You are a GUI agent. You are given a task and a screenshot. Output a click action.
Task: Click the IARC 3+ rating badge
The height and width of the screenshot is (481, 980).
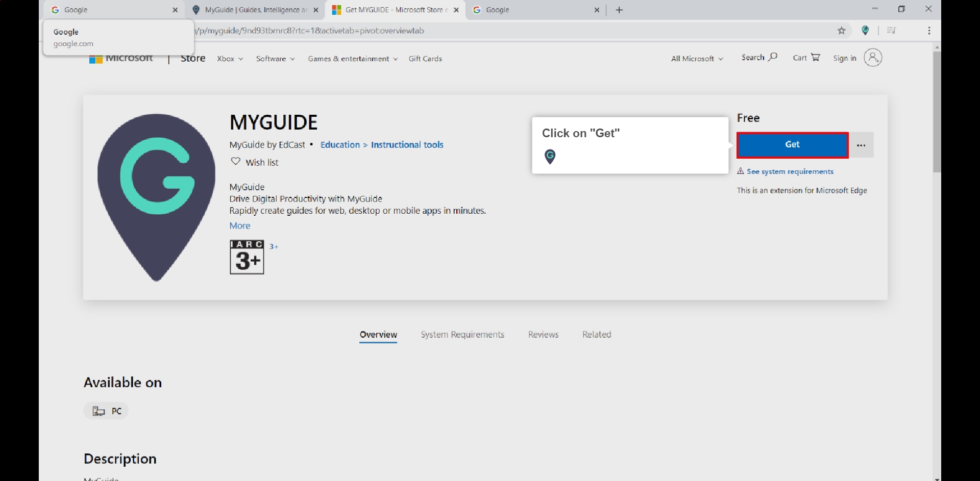247,257
